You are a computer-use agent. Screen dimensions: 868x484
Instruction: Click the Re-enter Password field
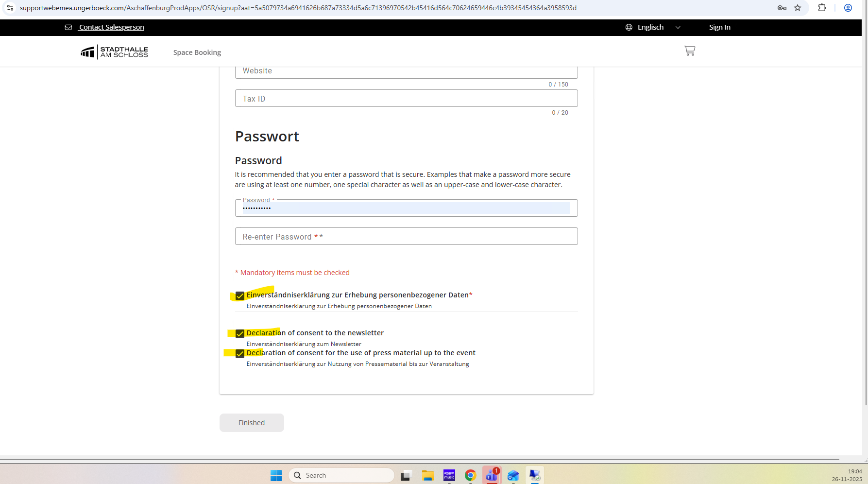click(407, 237)
